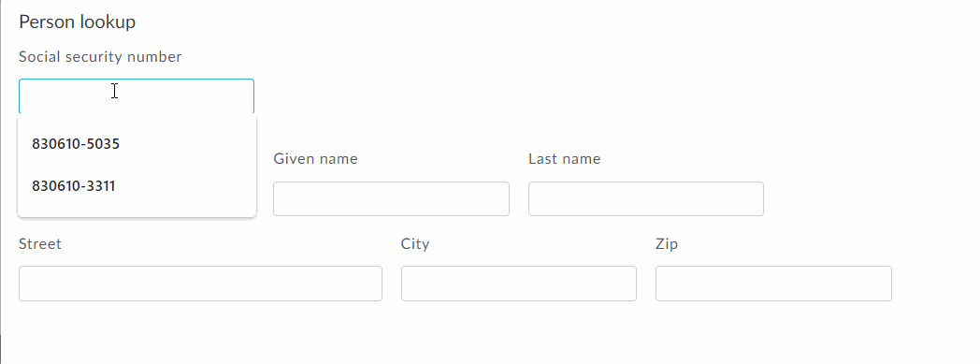
Task: Click the Given name label
Action: [316, 159]
